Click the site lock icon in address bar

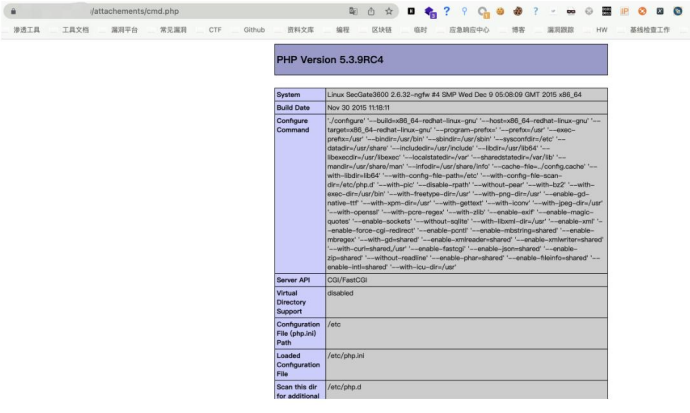click(x=12, y=11)
